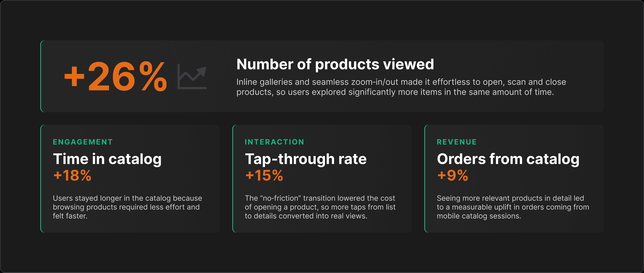
Task: Click the Time in catalog title
Action: click(x=107, y=159)
